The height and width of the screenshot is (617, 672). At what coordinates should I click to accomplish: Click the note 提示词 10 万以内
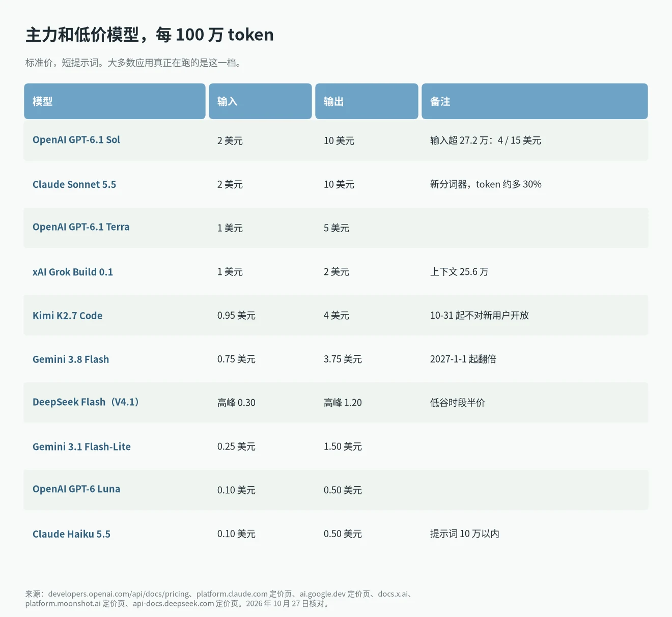click(x=465, y=534)
